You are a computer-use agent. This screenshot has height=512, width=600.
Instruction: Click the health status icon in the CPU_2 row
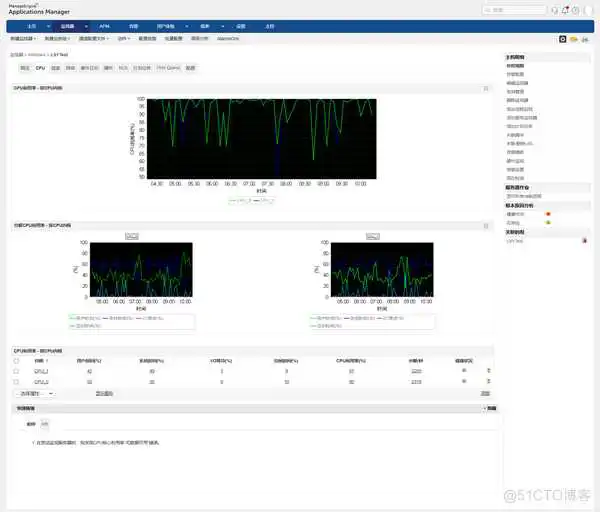point(464,382)
